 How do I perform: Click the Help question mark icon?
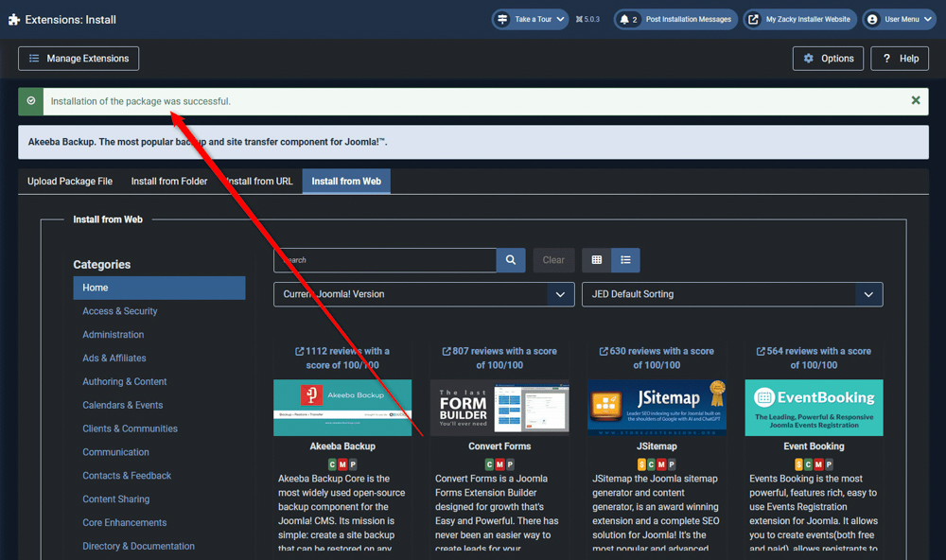point(885,58)
